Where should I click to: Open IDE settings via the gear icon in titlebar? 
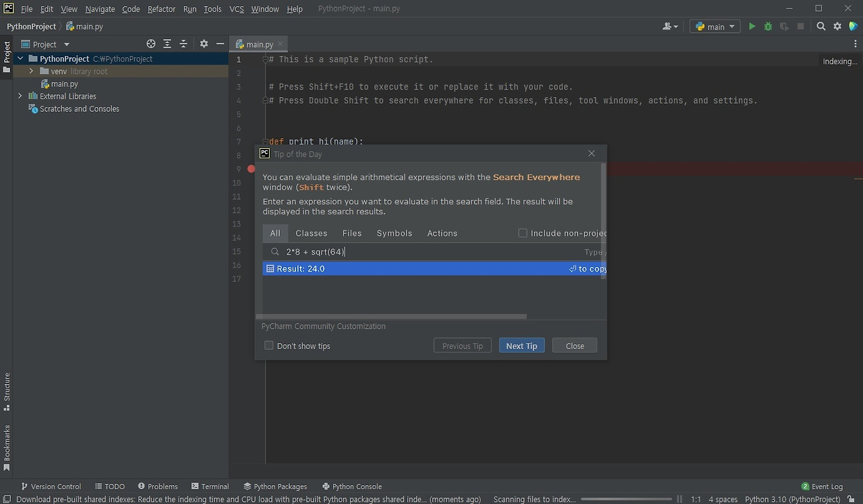click(x=837, y=26)
